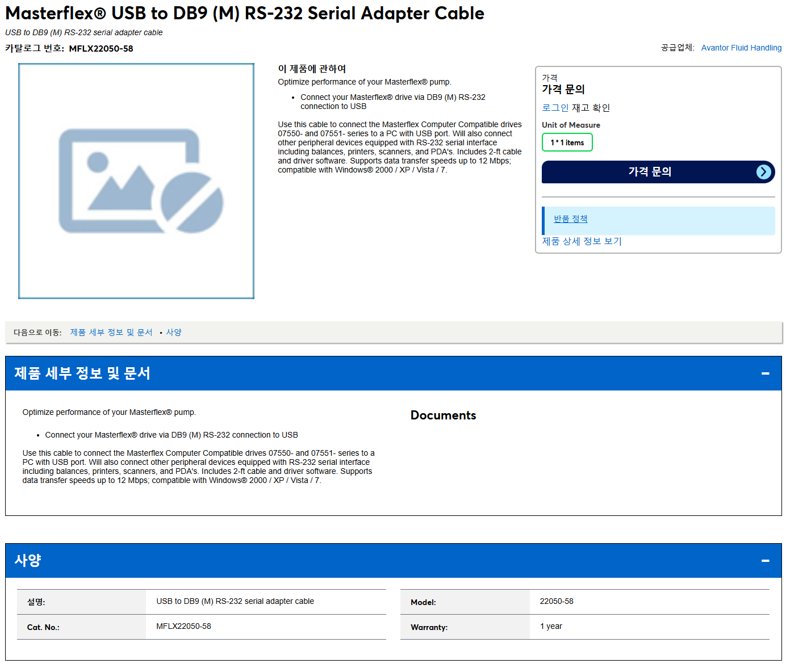
Task: Click the Model value 22050-58
Action: coord(557,601)
